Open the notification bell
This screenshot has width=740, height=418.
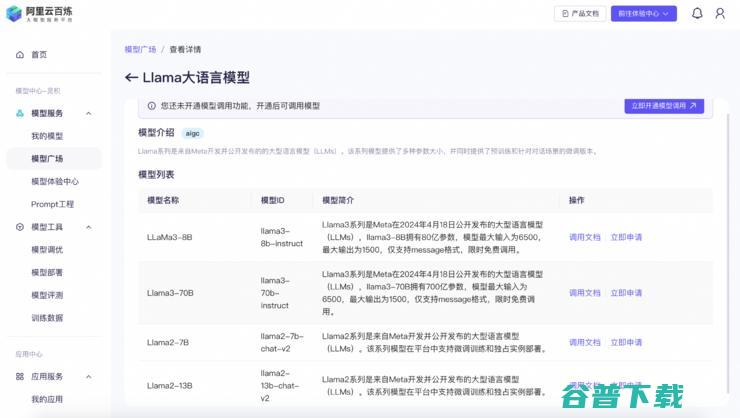pyautogui.click(x=697, y=13)
